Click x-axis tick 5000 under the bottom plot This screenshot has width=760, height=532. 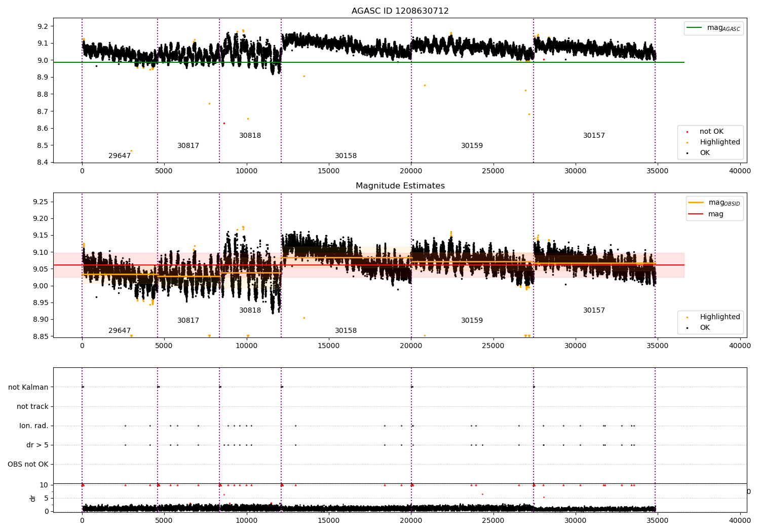point(164,520)
